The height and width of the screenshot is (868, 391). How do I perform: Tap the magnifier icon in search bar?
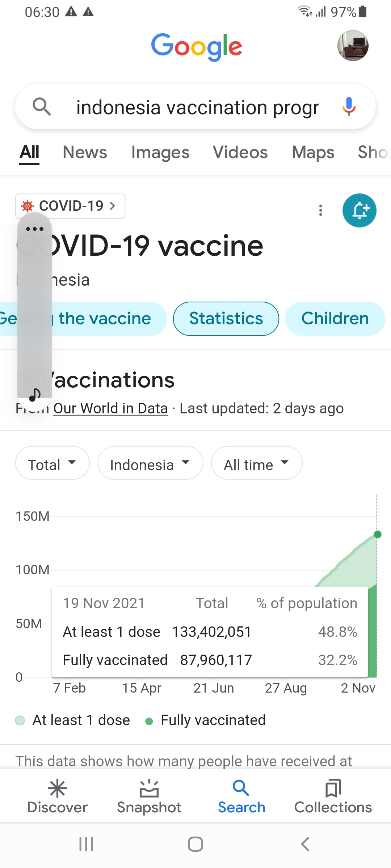42,107
